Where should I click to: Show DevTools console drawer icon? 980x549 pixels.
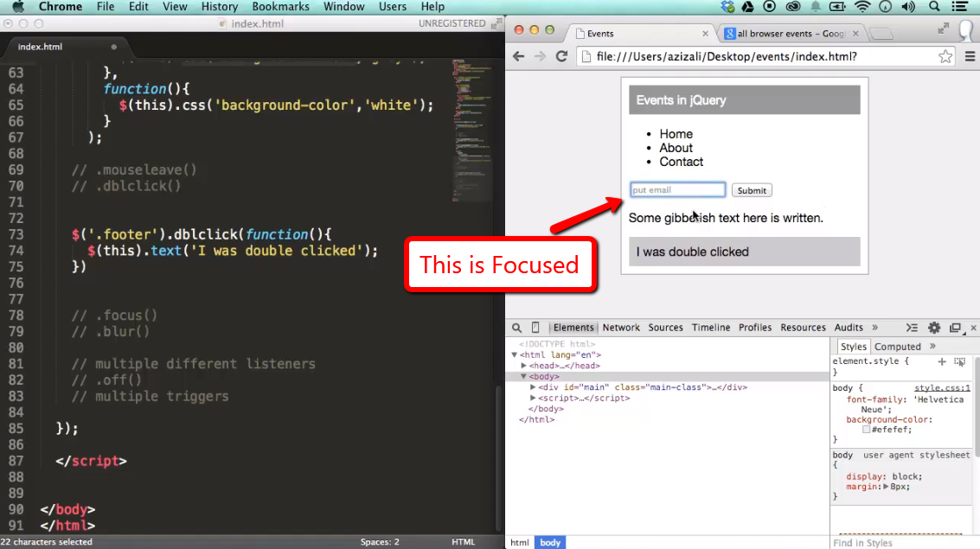pos(912,328)
